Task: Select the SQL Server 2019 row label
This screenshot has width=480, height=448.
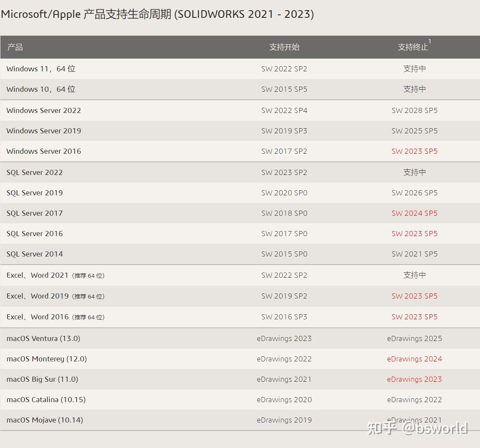Action: (34, 193)
